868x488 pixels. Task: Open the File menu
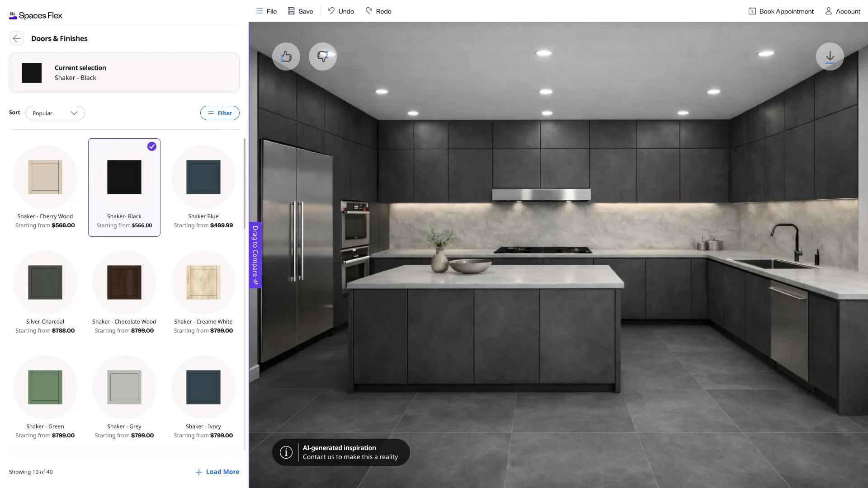[266, 11]
